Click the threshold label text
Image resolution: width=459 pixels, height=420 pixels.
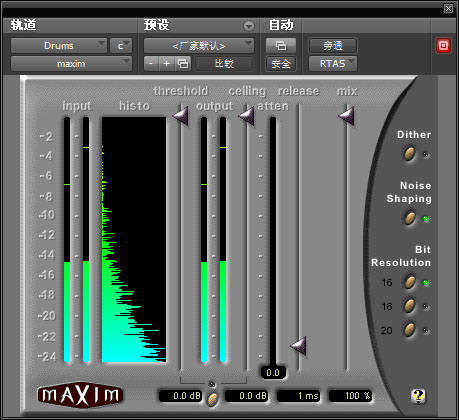coord(181,91)
